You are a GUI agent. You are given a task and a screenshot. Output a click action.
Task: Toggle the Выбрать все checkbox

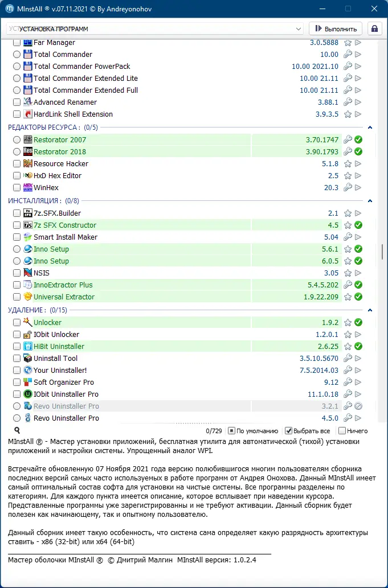(289, 431)
